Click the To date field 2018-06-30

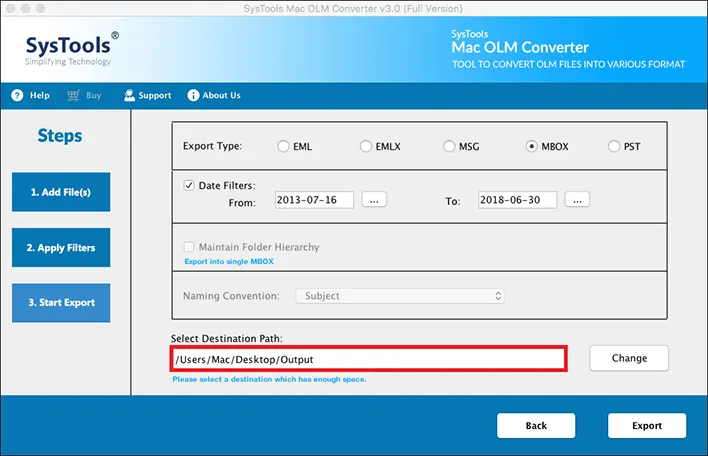coord(517,200)
